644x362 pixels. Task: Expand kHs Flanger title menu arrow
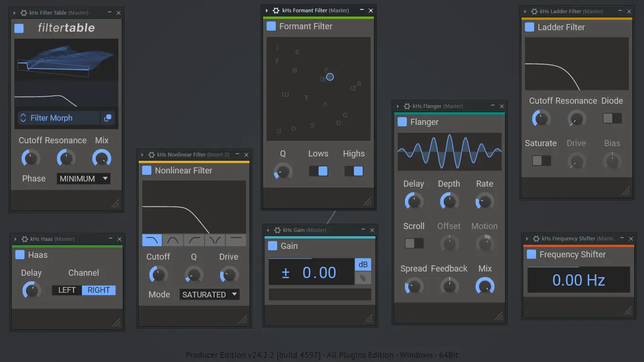click(398, 106)
